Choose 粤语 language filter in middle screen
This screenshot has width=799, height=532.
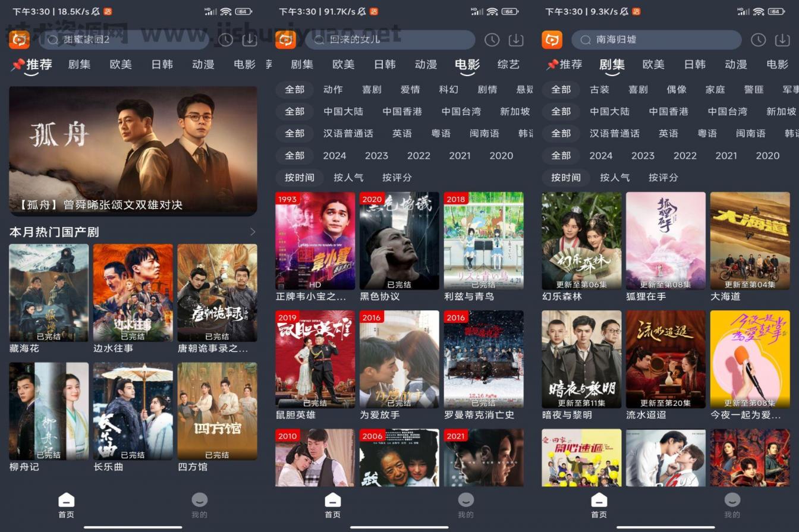(x=441, y=133)
